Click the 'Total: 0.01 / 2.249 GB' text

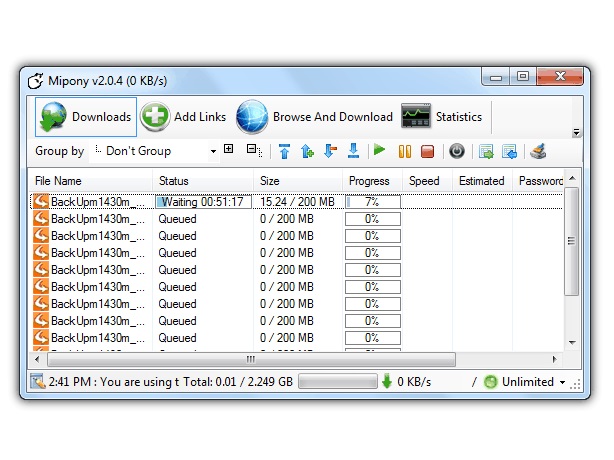pyautogui.click(x=238, y=382)
